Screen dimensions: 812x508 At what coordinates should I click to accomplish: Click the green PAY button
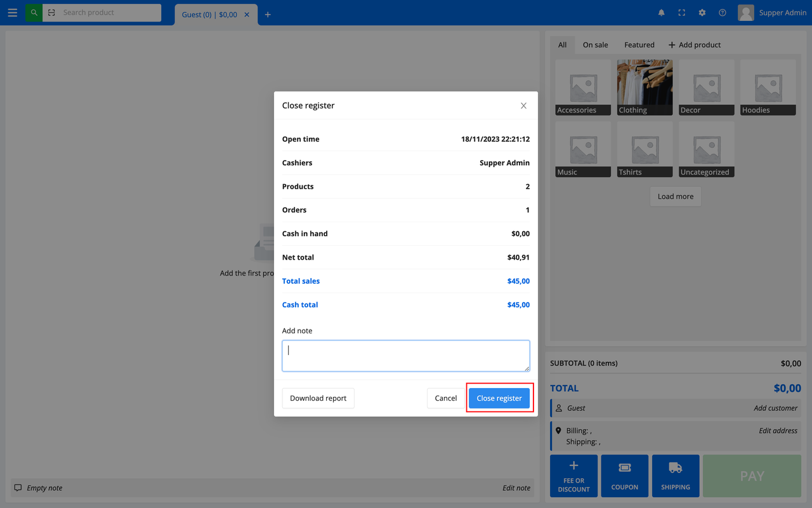752,476
